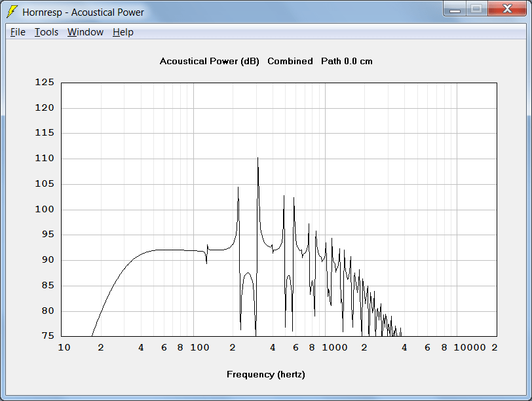Open the File menu
The width and height of the screenshot is (532, 401).
[18, 32]
